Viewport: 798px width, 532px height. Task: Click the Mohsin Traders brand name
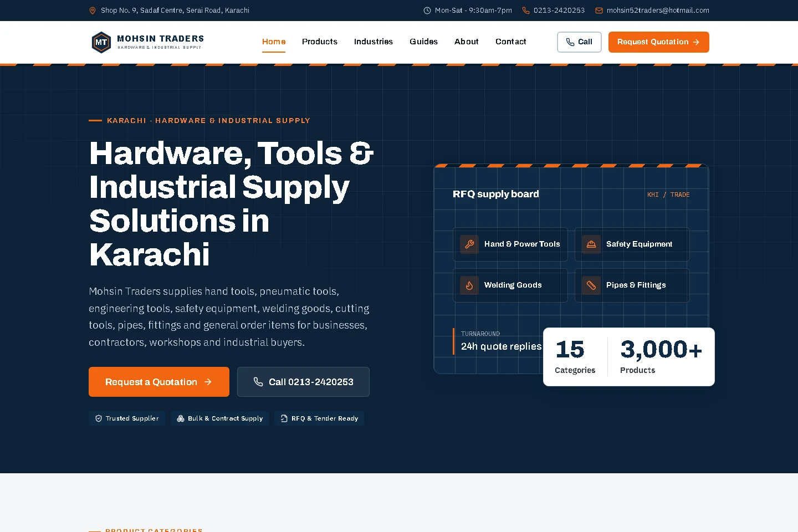tap(161, 39)
